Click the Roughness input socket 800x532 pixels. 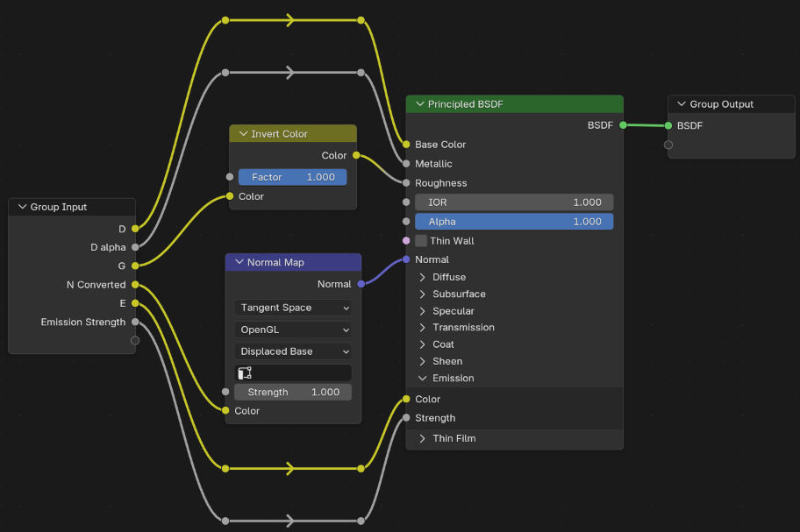pos(406,183)
